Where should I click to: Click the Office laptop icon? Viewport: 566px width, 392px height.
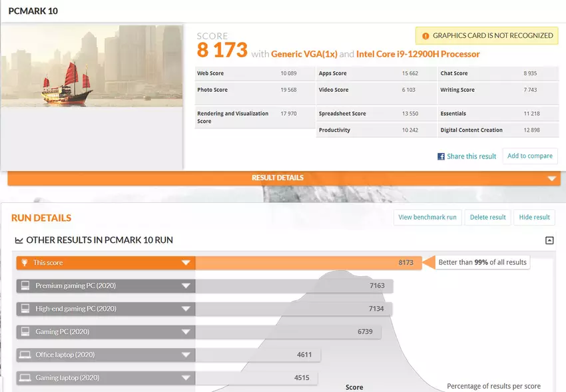25,355
